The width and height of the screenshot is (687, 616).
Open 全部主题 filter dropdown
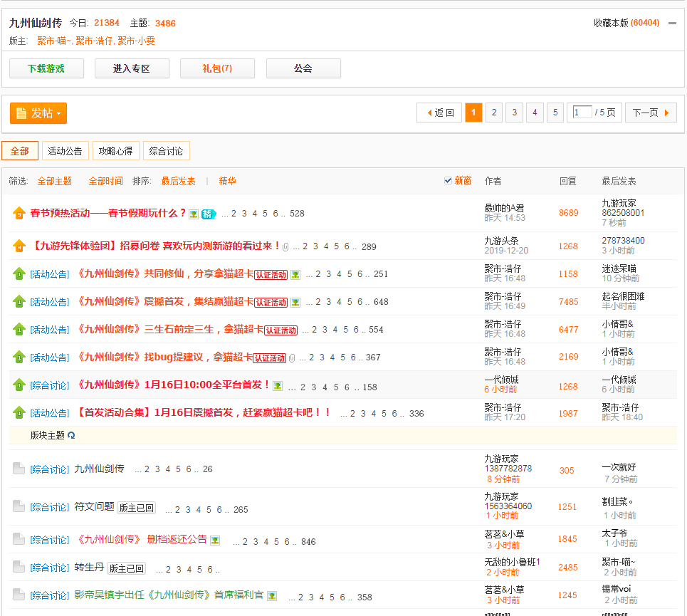(x=54, y=181)
